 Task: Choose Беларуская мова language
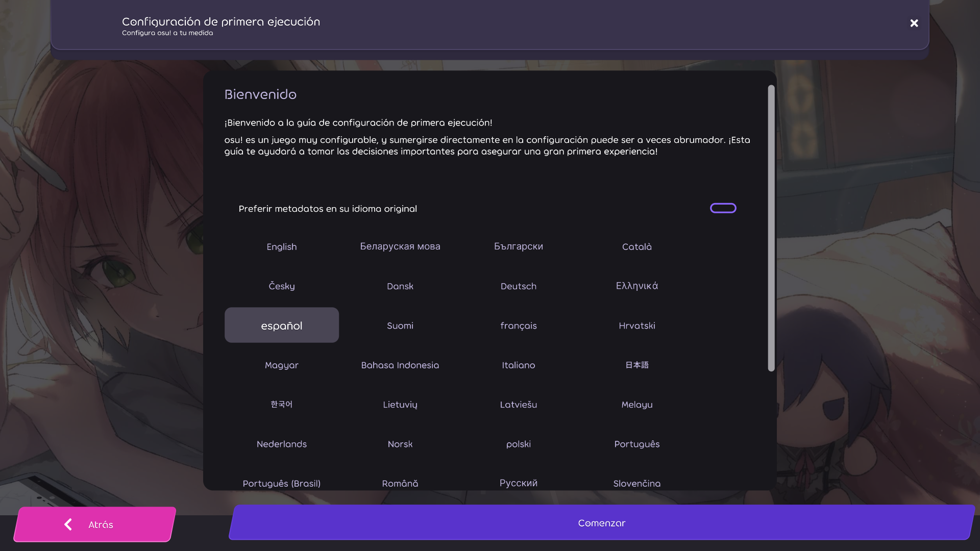[400, 246]
